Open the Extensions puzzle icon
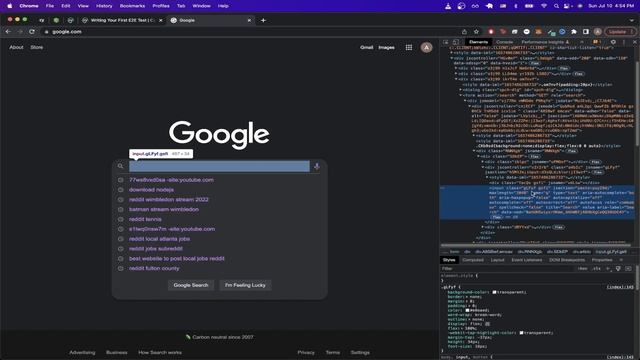 (574, 31)
